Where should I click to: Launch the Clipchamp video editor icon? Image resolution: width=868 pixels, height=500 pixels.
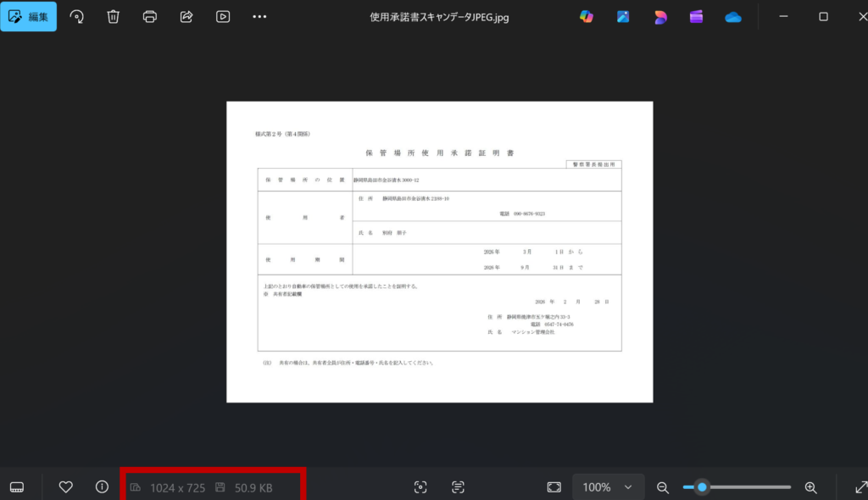697,16
